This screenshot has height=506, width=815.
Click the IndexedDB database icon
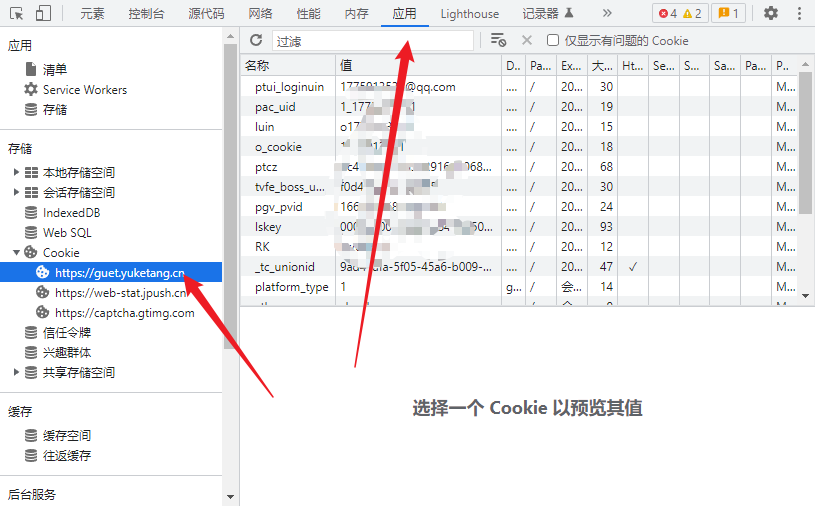click(31, 212)
